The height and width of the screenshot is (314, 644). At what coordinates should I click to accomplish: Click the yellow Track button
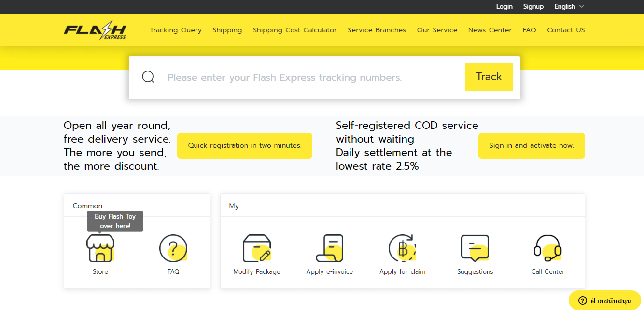[489, 77]
